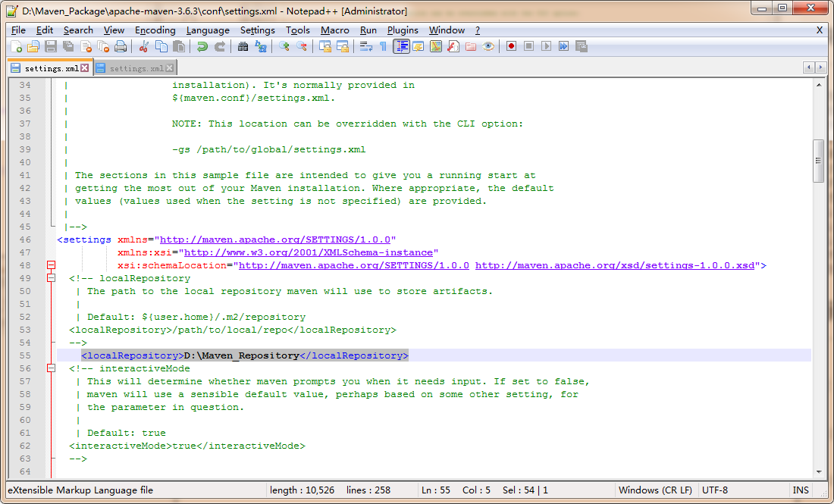Viewport: 834px width, 504px height.
Task: Close document via menu bar X
Action: [x=820, y=30]
